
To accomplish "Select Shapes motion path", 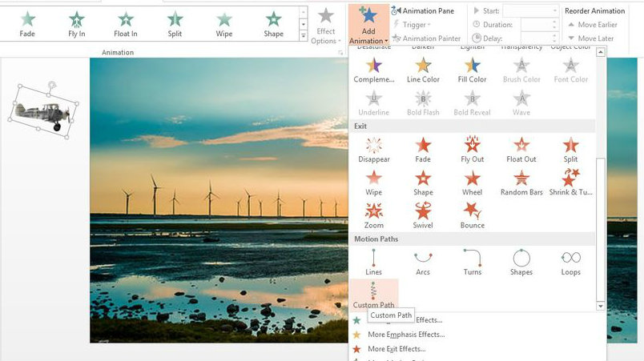I will (521, 263).
